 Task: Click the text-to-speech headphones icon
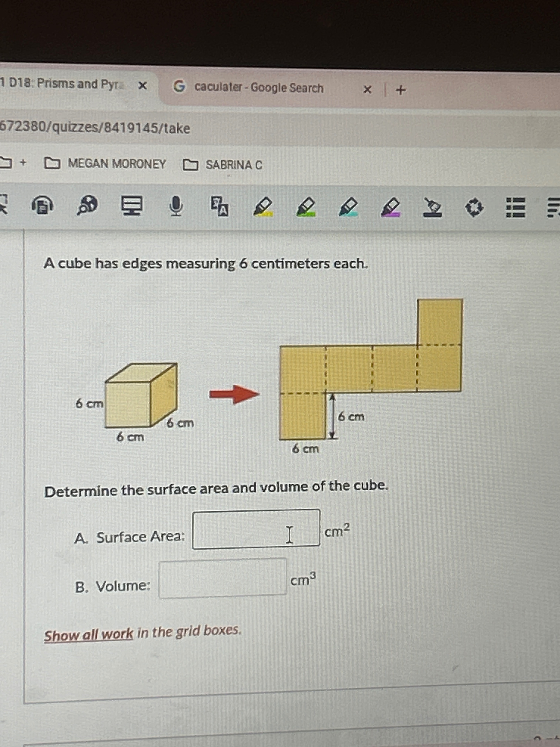(x=42, y=206)
